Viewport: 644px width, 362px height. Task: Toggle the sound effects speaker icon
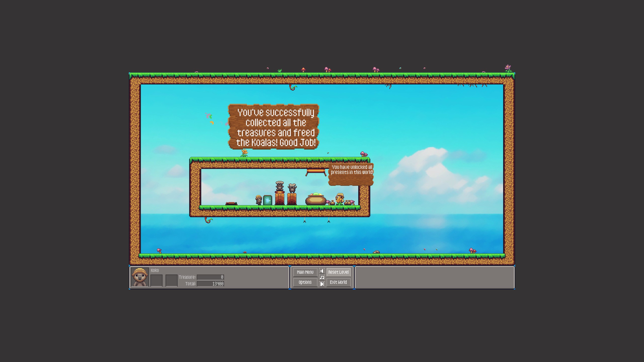pyautogui.click(x=322, y=271)
